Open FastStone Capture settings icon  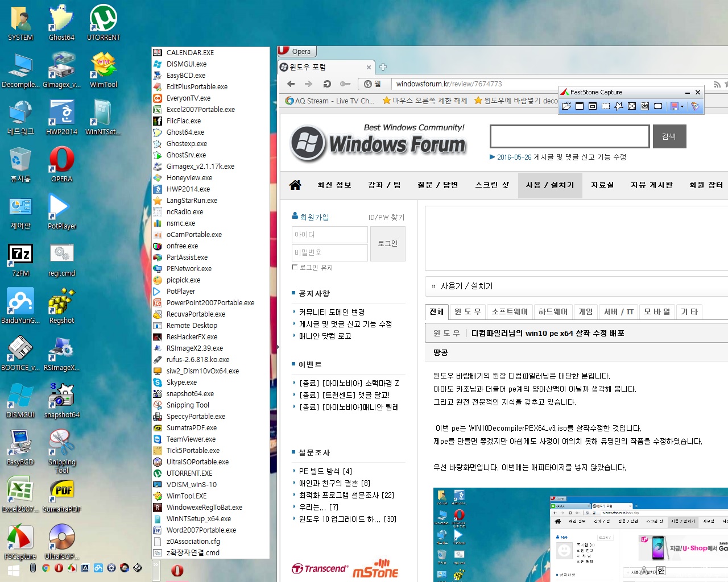coord(695,106)
